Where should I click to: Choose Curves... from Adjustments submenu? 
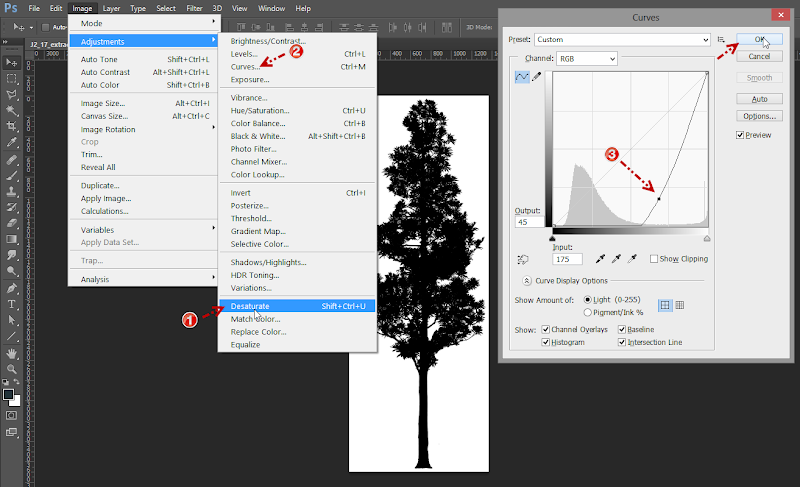coord(297,67)
